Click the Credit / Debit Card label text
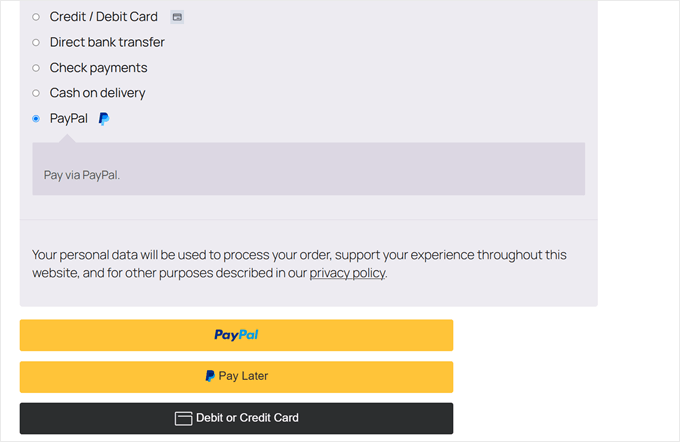 coord(103,17)
